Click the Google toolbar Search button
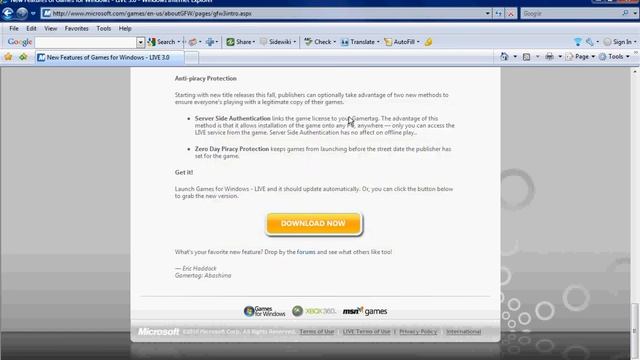 coord(162,42)
